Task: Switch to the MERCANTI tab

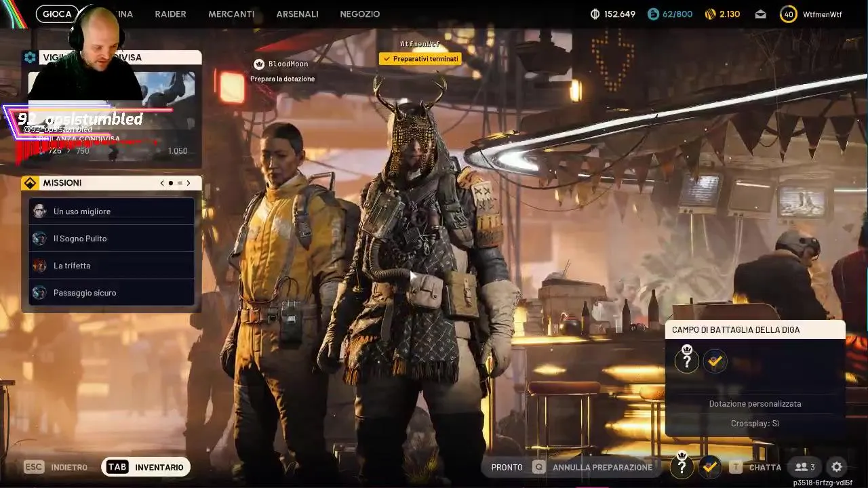Action: point(231,14)
